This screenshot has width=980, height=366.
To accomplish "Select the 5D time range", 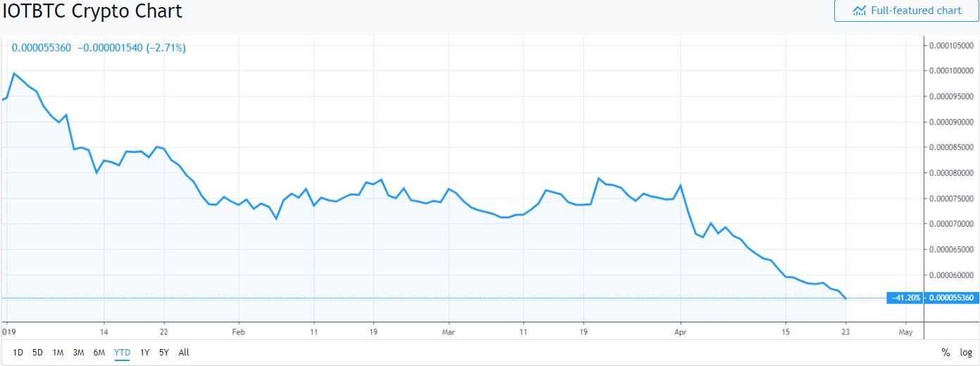I will (37, 353).
